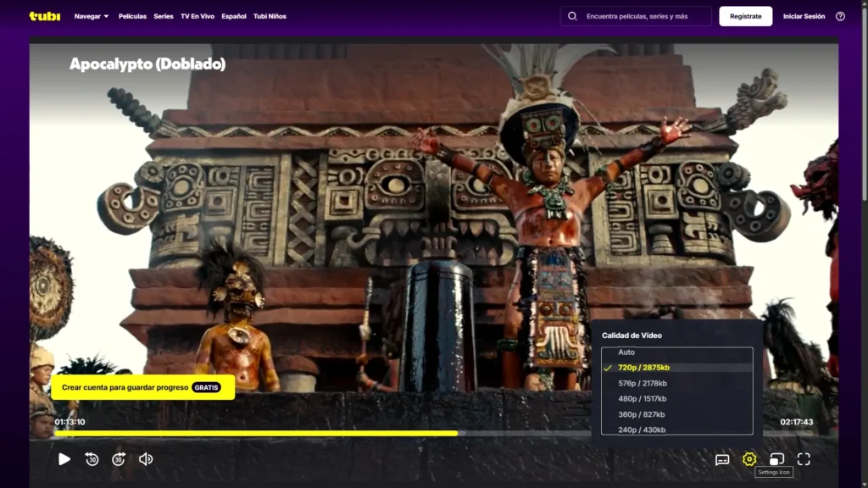Screen dimensions: 868x488
Task: Open the subtitles options
Action: pos(722,459)
